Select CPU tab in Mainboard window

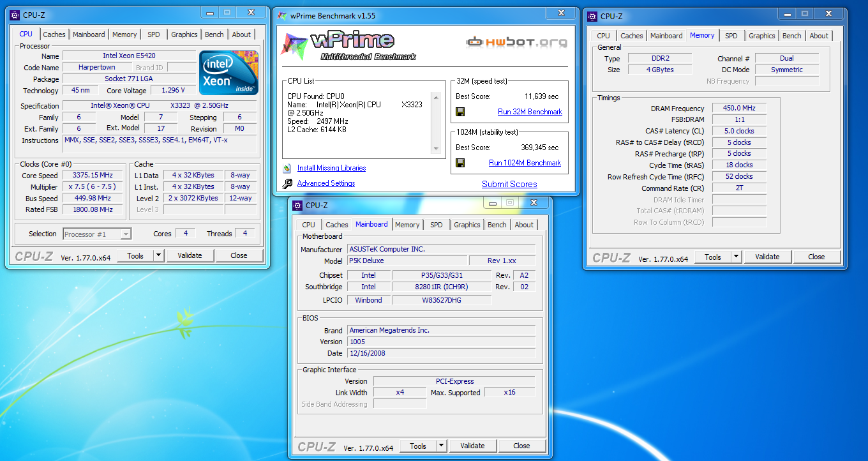(308, 225)
